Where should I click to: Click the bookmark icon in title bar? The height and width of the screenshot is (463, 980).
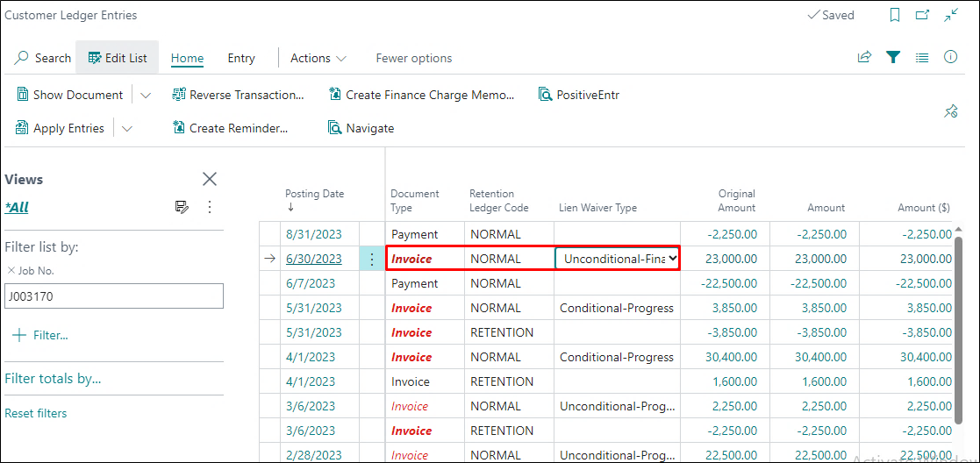pos(895,15)
